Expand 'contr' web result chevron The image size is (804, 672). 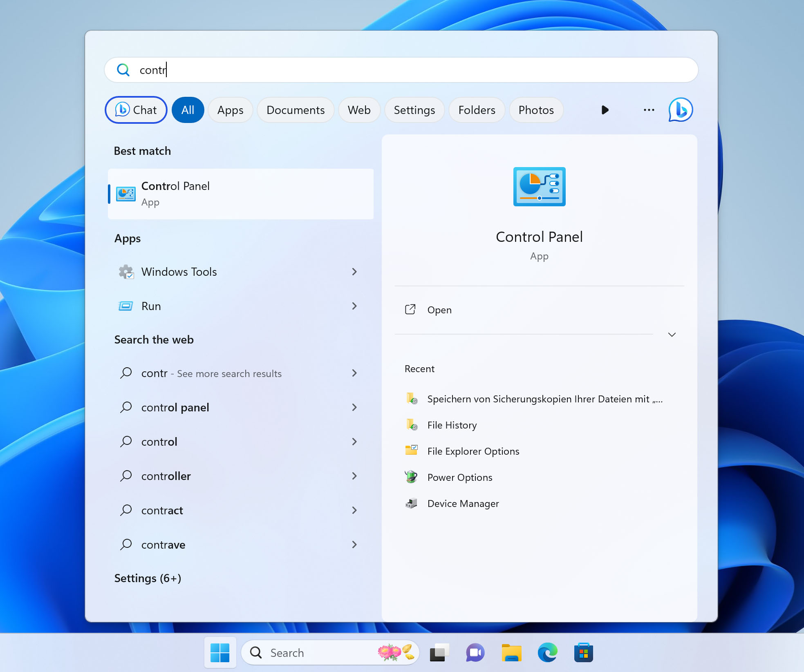click(x=354, y=373)
